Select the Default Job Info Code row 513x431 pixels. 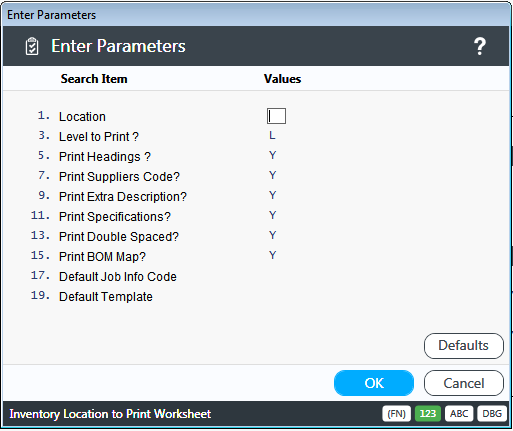[103, 276]
